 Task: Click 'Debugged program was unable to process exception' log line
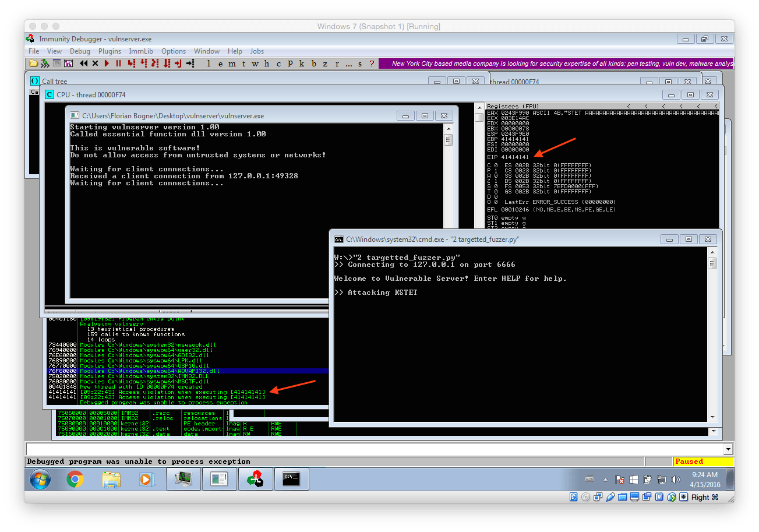pos(163,402)
